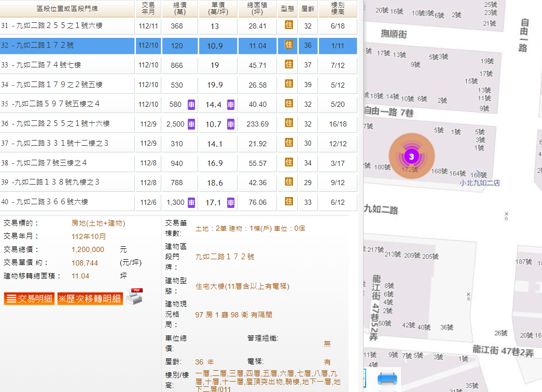
Task: Select row 33 九如二路74號七樓
Action: click(178, 65)
